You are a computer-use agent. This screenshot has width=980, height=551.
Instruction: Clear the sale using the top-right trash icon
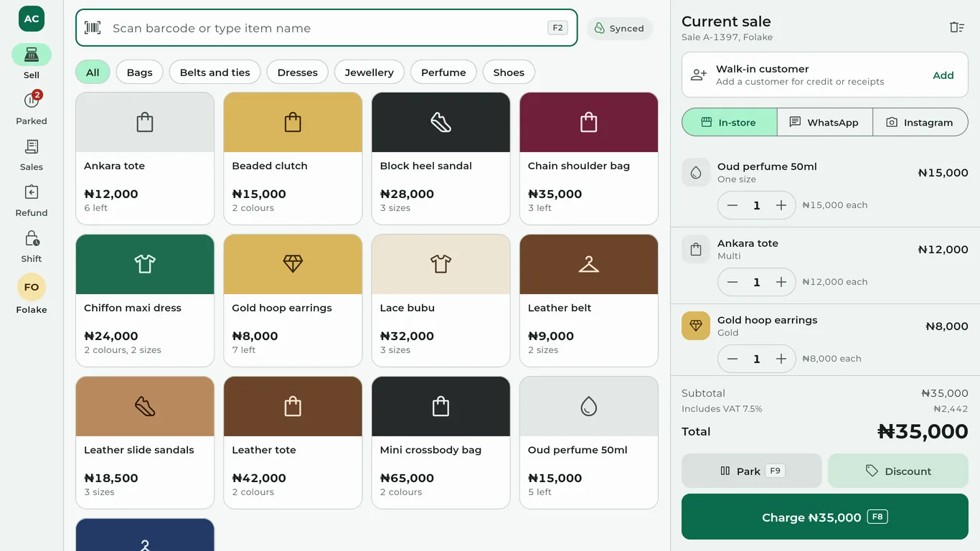click(956, 27)
